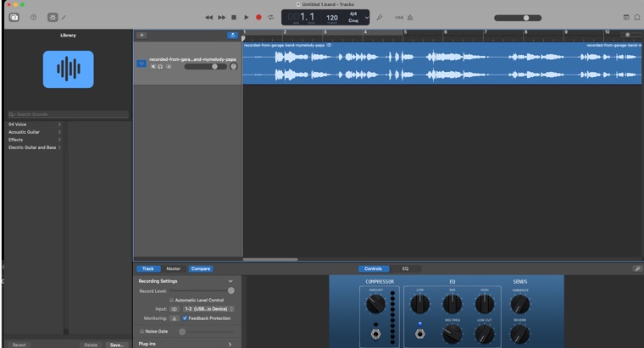Toggle the tuner fork icon
This screenshot has width=644, height=348.
(x=380, y=17)
